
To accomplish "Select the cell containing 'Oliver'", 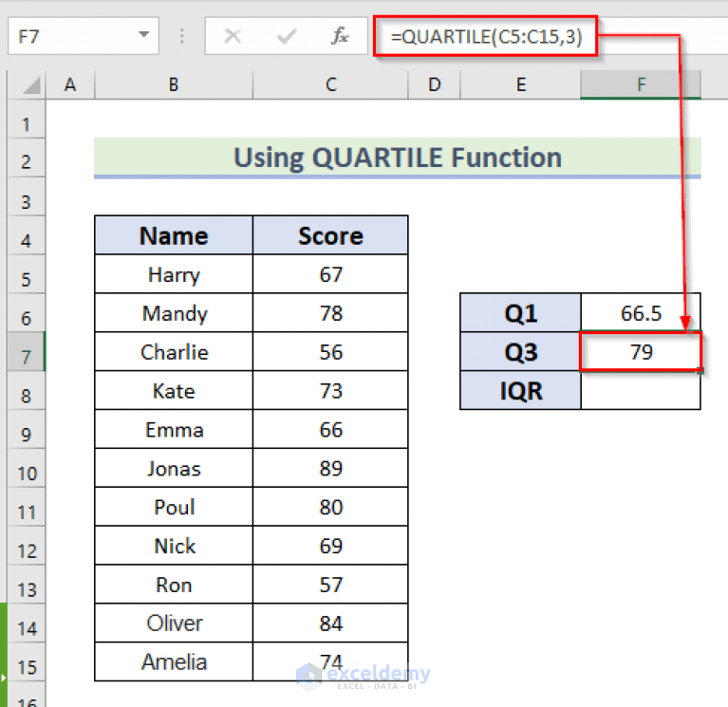I will [174, 623].
